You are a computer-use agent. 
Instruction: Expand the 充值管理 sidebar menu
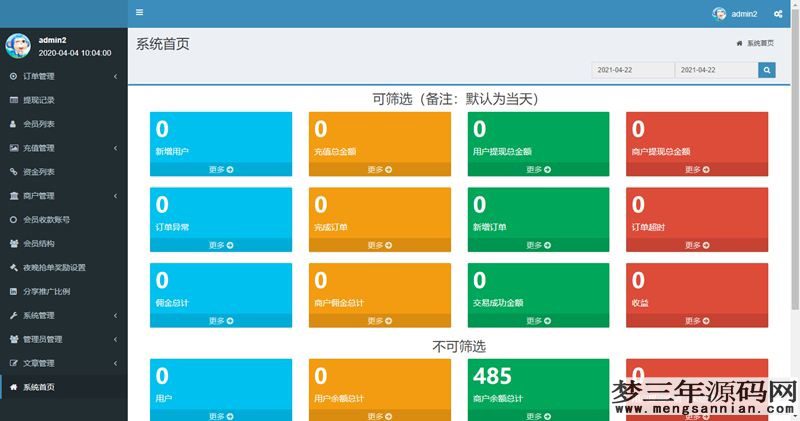tap(64, 148)
